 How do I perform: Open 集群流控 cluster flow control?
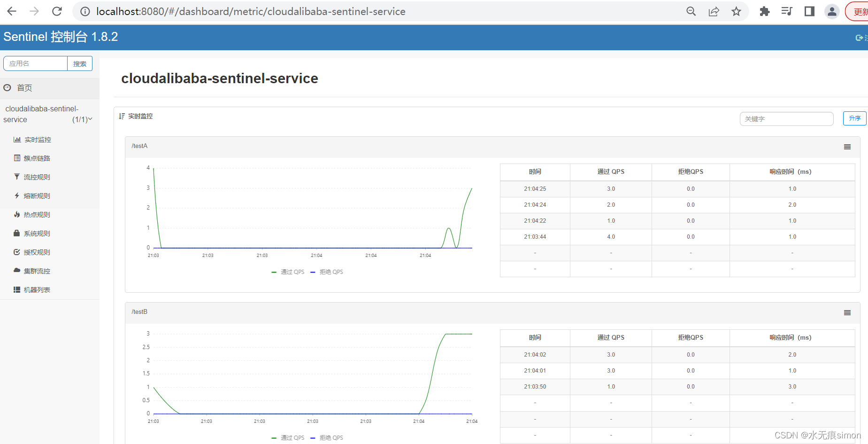(x=37, y=271)
